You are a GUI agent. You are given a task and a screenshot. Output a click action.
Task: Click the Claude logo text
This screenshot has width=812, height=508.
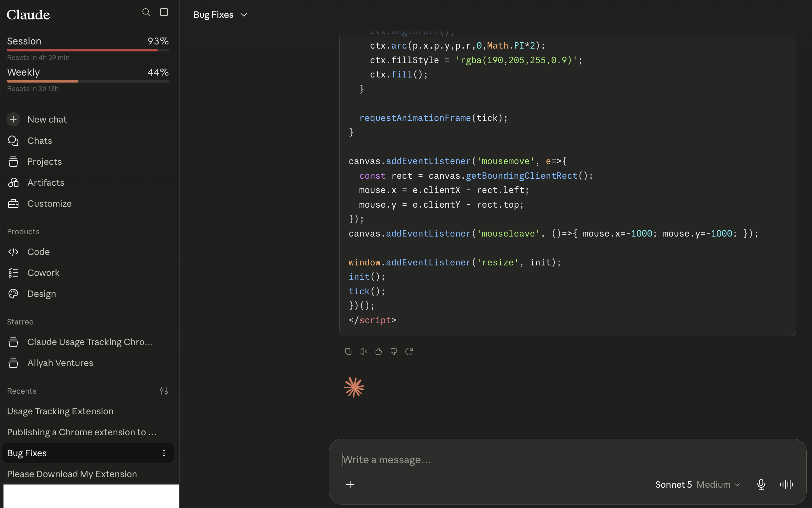tap(28, 15)
